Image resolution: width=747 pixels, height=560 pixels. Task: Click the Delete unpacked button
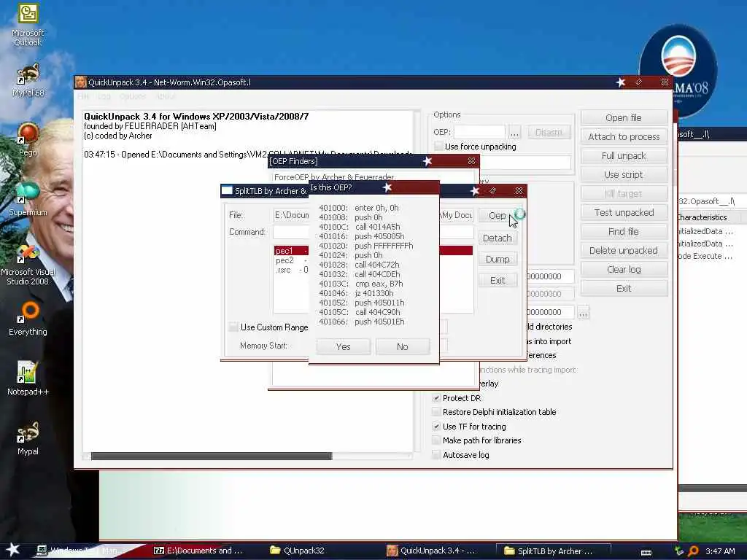click(x=624, y=251)
